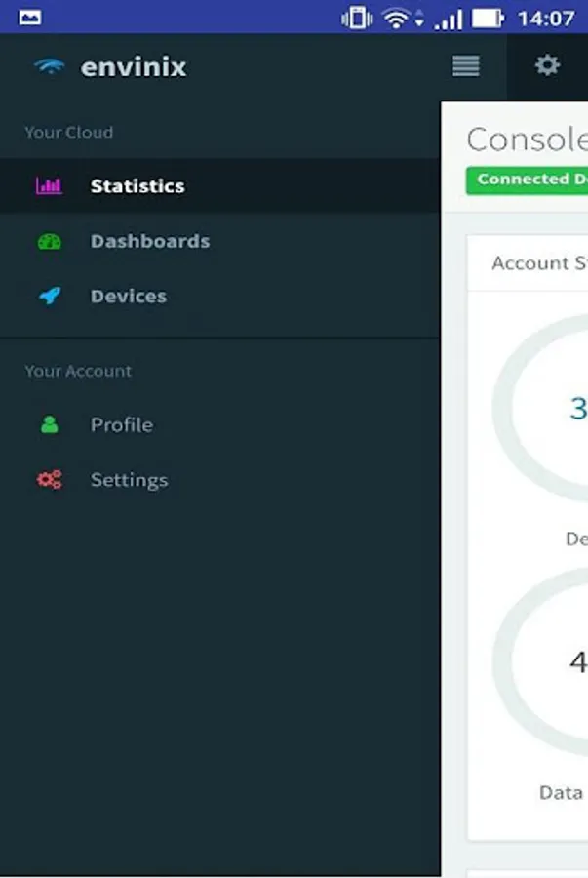
Task: Click the Devices circular progress gauge
Action: coord(546,410)
